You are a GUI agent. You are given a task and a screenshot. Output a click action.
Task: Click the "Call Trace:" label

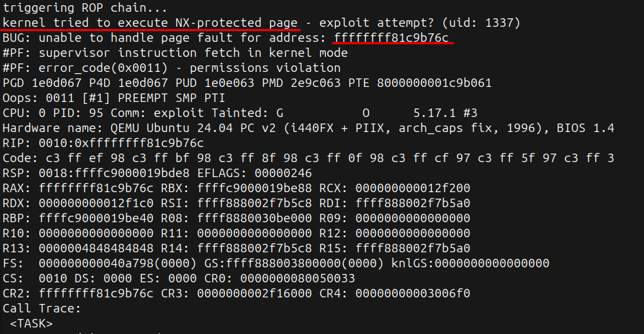pyautogui.click(x=41, y=308)
